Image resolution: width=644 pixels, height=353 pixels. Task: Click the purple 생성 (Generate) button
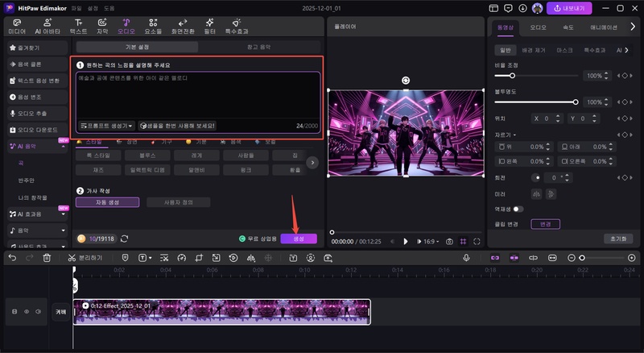299,239
